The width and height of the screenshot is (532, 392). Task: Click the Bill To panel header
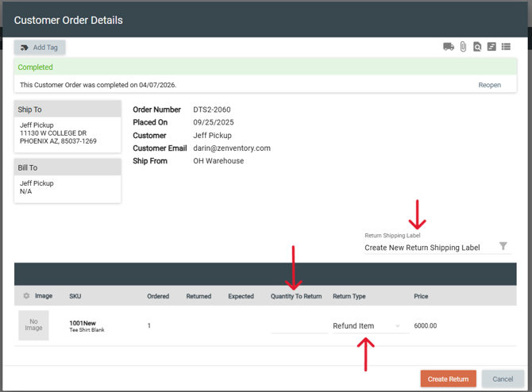(67, 167)
